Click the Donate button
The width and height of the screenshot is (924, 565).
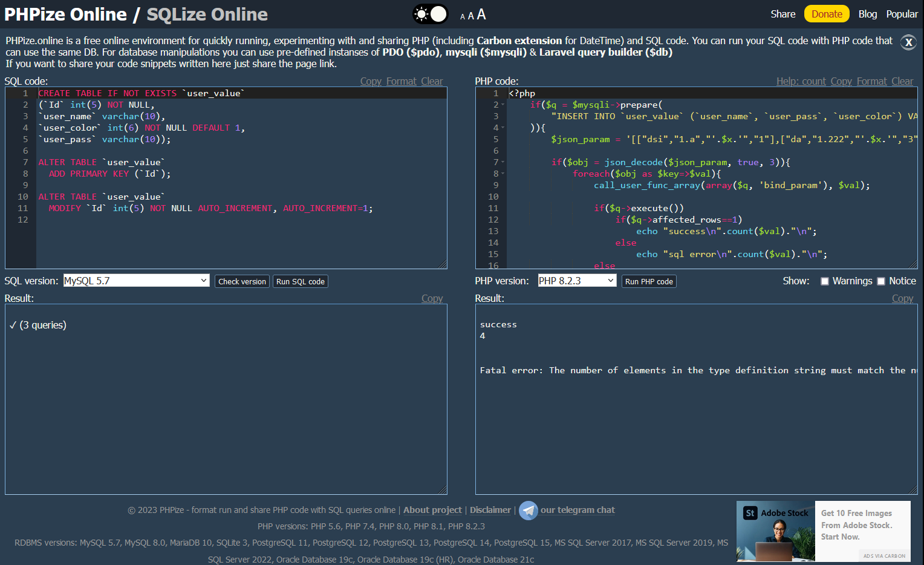click(x=827, y=14)
